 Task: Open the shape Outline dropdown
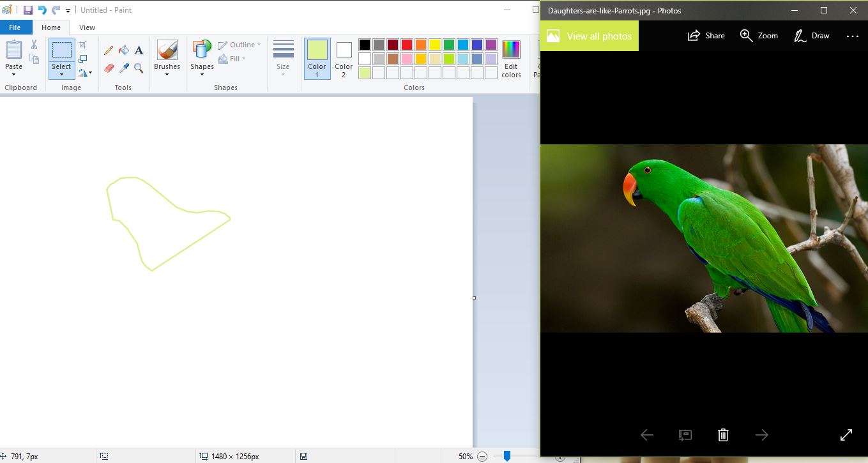(x=240, y=45)
